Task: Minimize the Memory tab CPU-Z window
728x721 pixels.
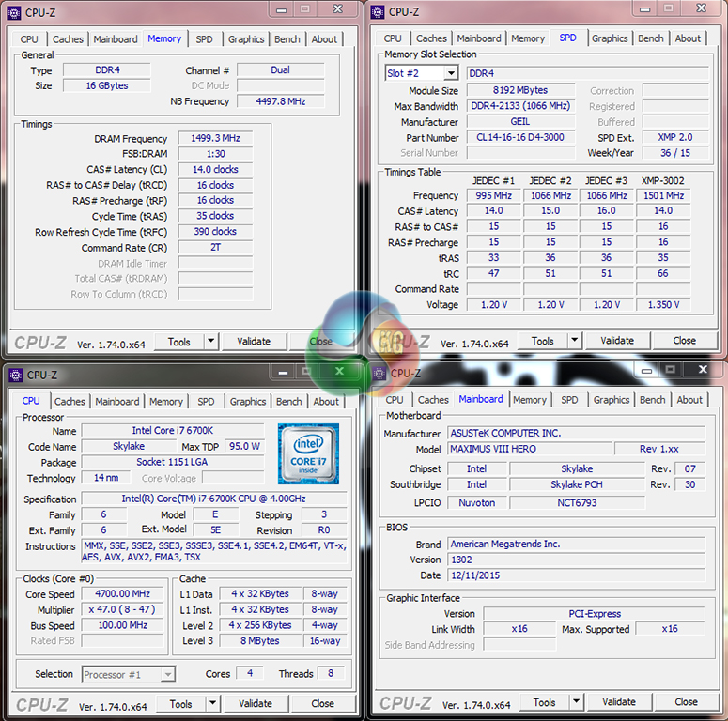Action: tap(282, 10)
